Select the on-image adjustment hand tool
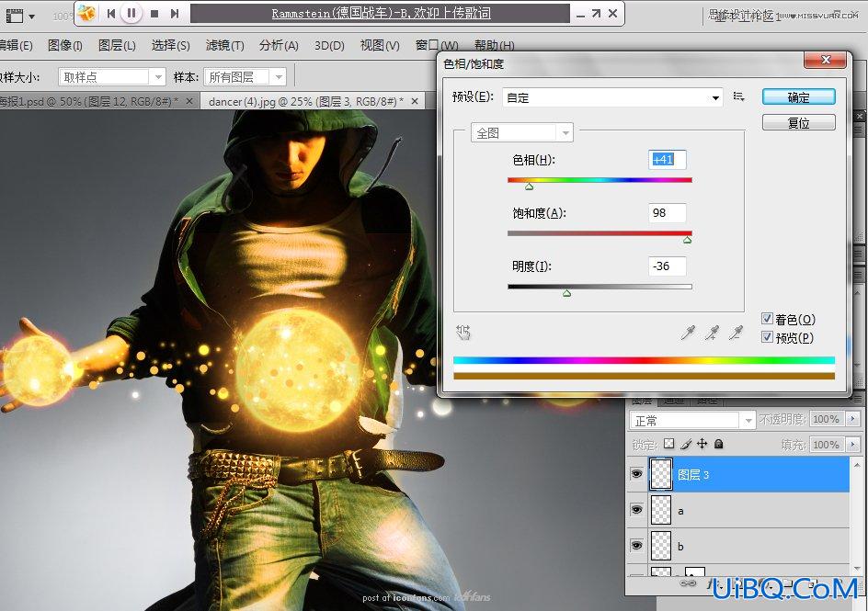This screenshot has width=868, height=611. pos(463,333)
